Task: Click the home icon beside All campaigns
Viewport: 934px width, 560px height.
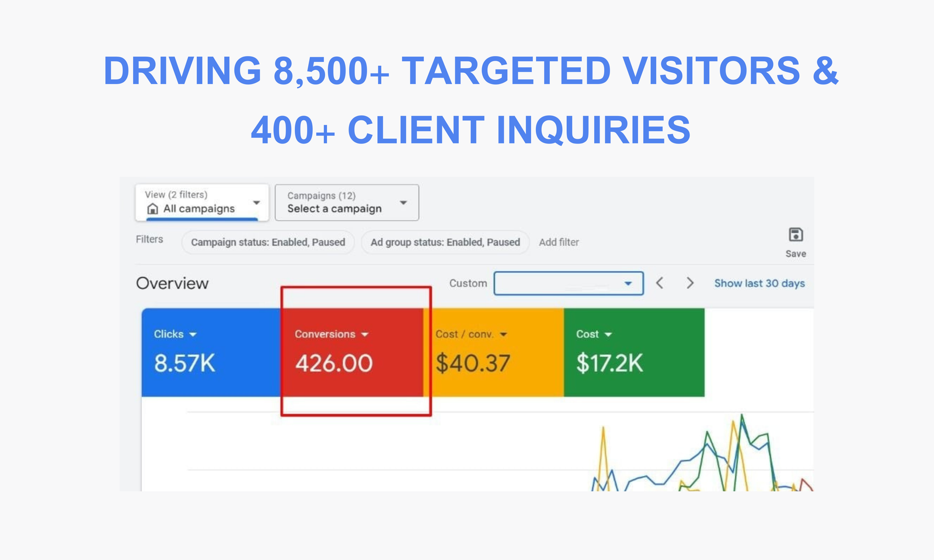Action: click(153, 209)
